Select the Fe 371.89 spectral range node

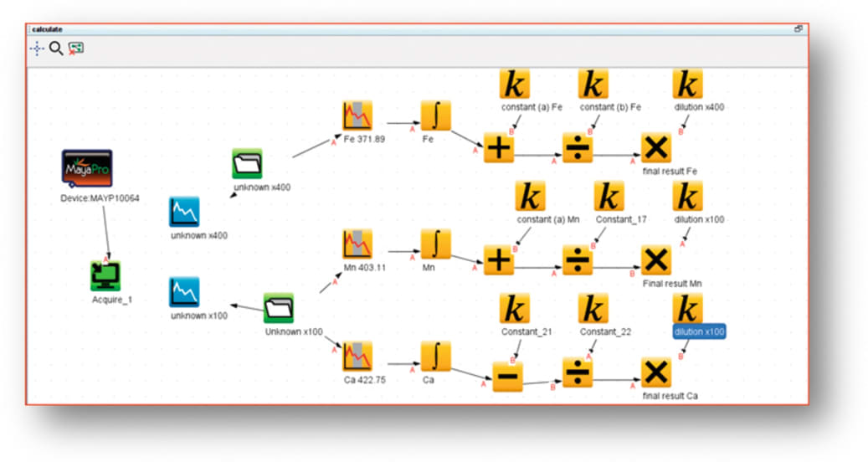pyautogui.click(x=357, y=116)
